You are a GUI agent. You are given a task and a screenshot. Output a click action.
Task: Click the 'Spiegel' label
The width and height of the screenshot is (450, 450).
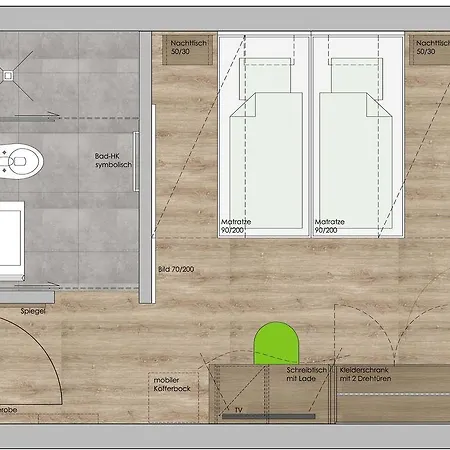click(x=33, y=311)
